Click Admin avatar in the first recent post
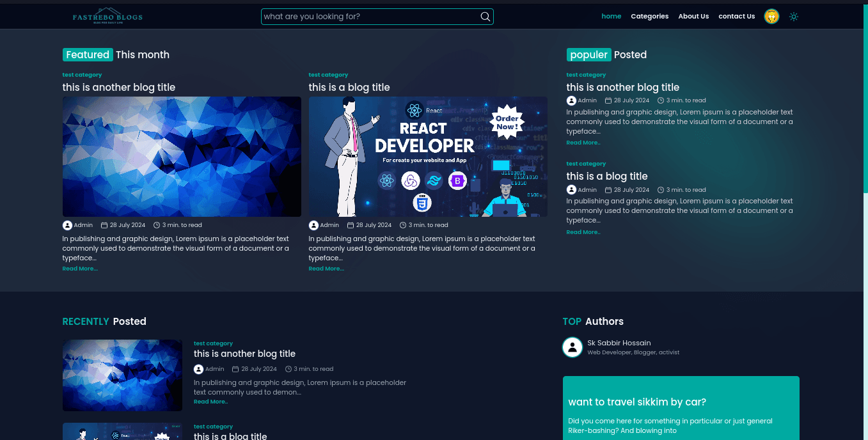 tap(198, 369)
